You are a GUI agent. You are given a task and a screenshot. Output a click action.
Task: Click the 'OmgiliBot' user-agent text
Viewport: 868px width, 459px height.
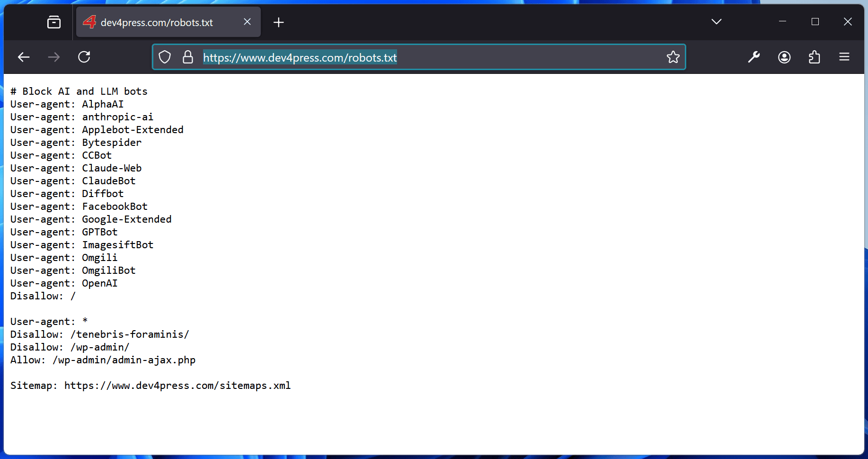coord(108,270)
